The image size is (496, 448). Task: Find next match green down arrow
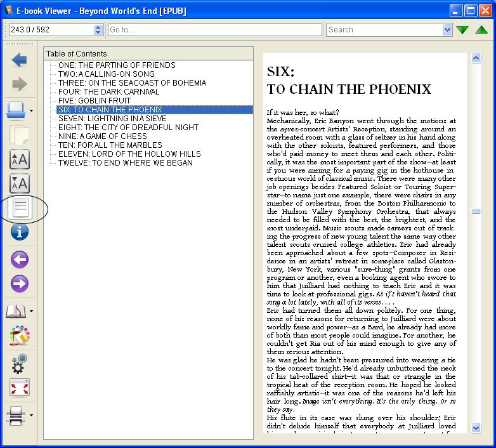point(462,30)
